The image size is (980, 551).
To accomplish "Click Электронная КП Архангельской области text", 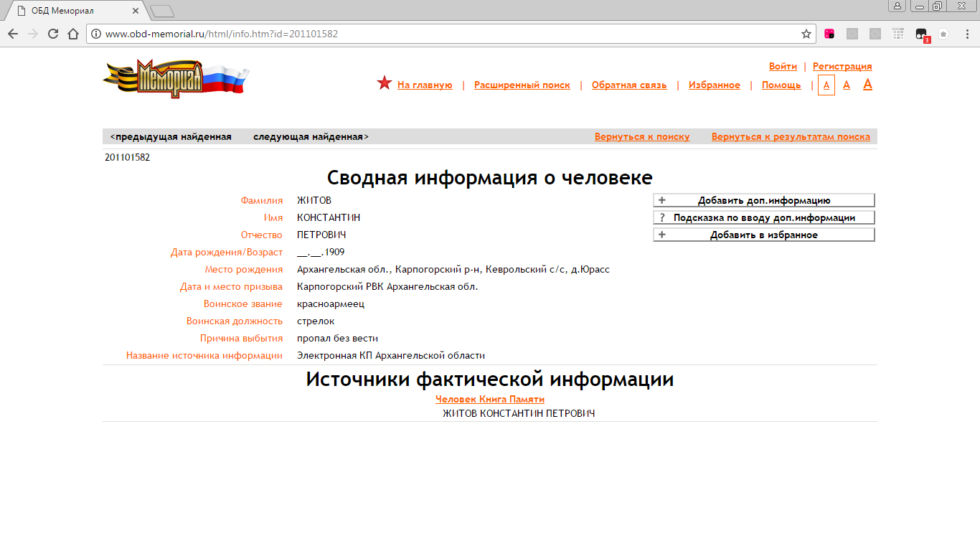I will pos(391,355).
